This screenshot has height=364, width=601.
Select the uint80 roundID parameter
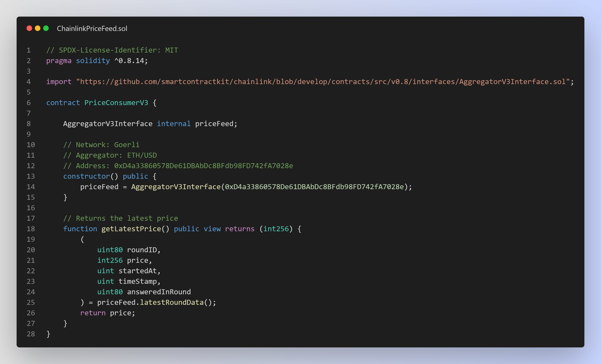(x=129, y=250)
